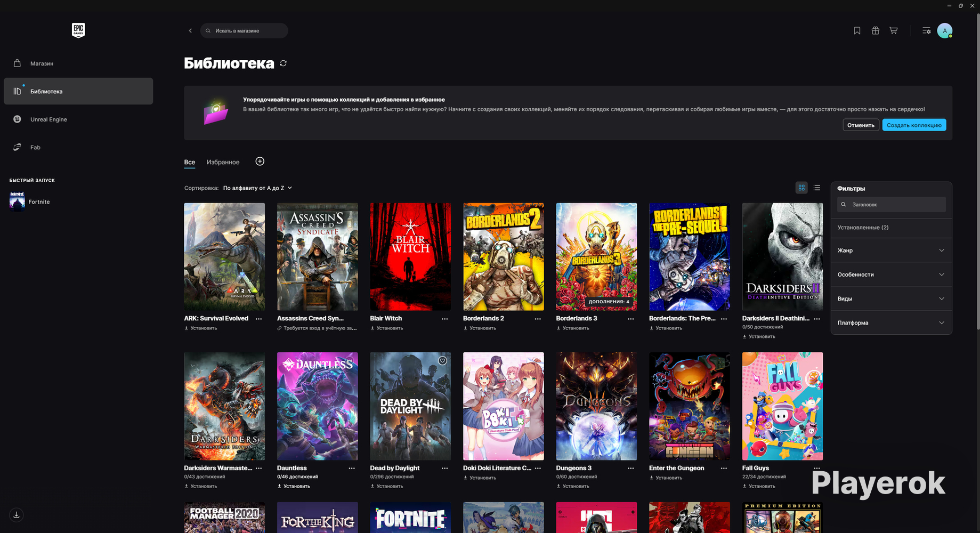The width and height of the screenshot is (980, 533).
Task: Open options menu for Enter the Gungeon
Action: 724,468
